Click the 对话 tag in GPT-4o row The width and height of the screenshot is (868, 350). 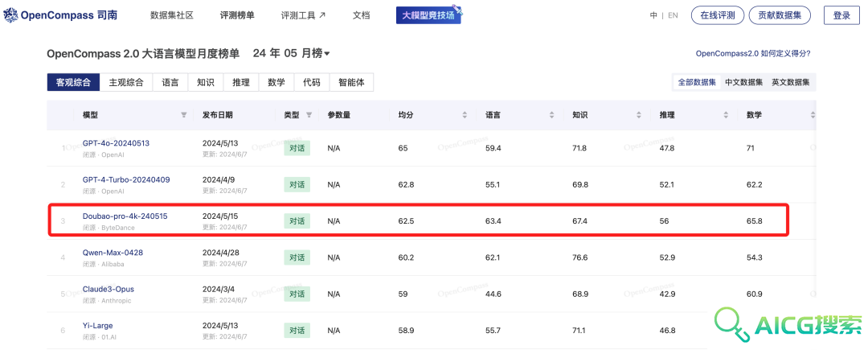tap(297, 148)
